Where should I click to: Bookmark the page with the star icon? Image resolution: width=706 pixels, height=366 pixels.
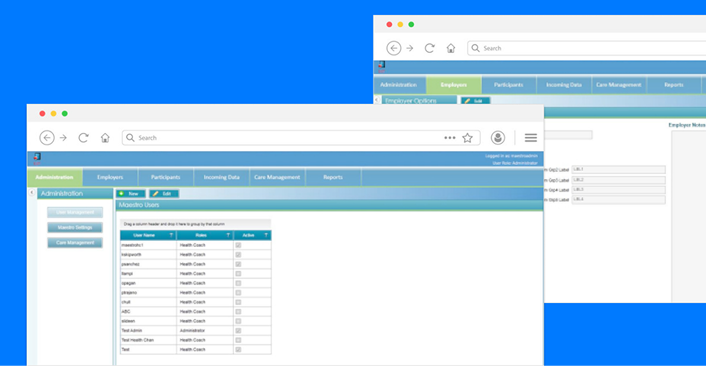click(x=467, y=138)
